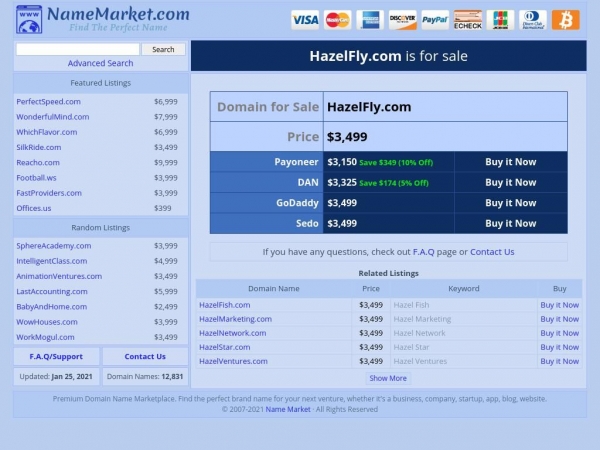This screenshot has height=450, width=600.
Task: Click the Domain Names count 12,831
Action: 172,377
